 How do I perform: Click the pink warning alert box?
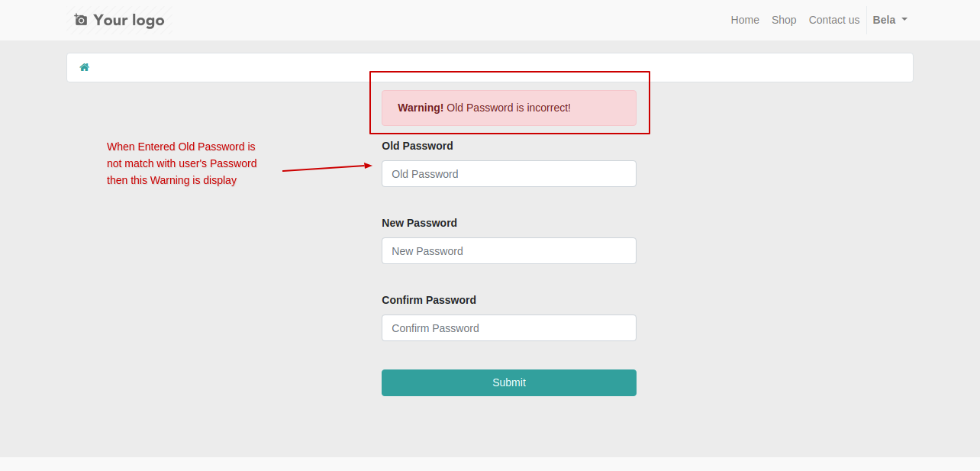click(x=509, y=108)
